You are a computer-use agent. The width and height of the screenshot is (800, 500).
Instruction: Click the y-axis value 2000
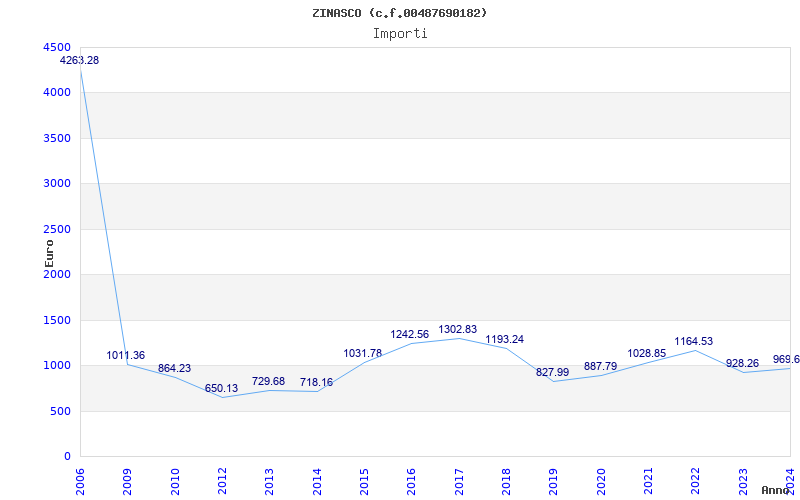coord(57,274)
